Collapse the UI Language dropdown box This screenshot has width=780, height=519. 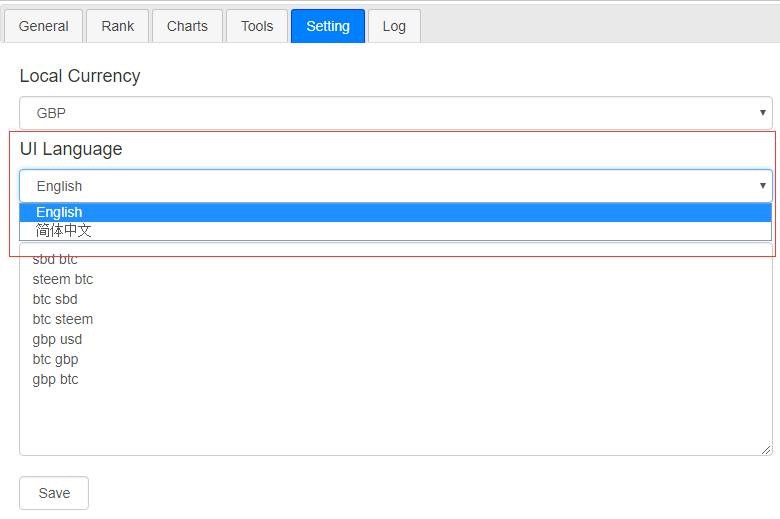(395, 186)
